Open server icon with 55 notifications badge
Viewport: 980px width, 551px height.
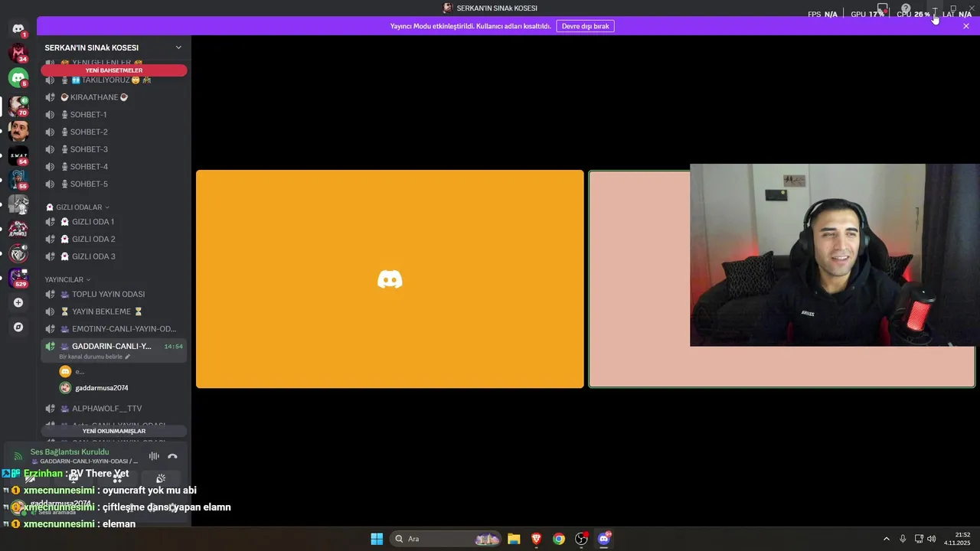point(18,180)
